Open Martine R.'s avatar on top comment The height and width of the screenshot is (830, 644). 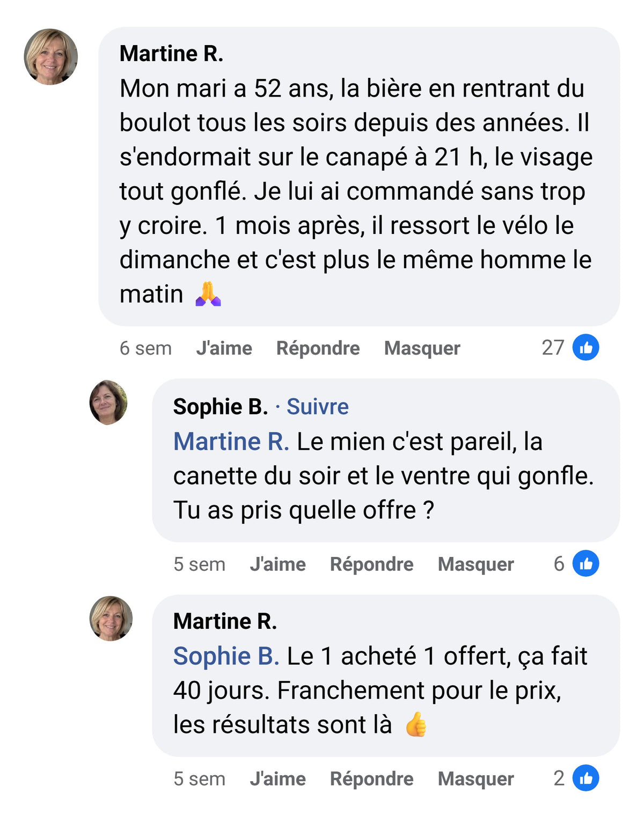51,57
